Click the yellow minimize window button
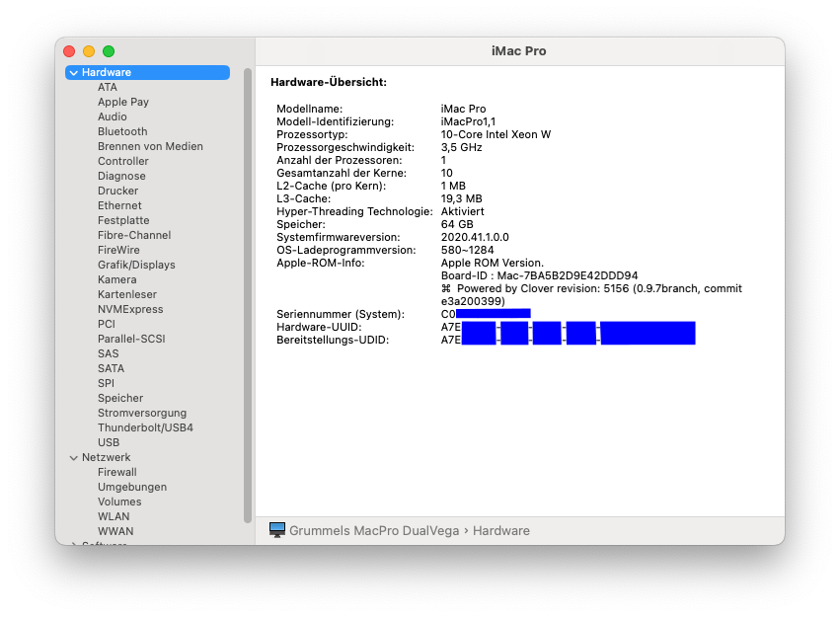840x618 pixels. (x=89, y=51)
